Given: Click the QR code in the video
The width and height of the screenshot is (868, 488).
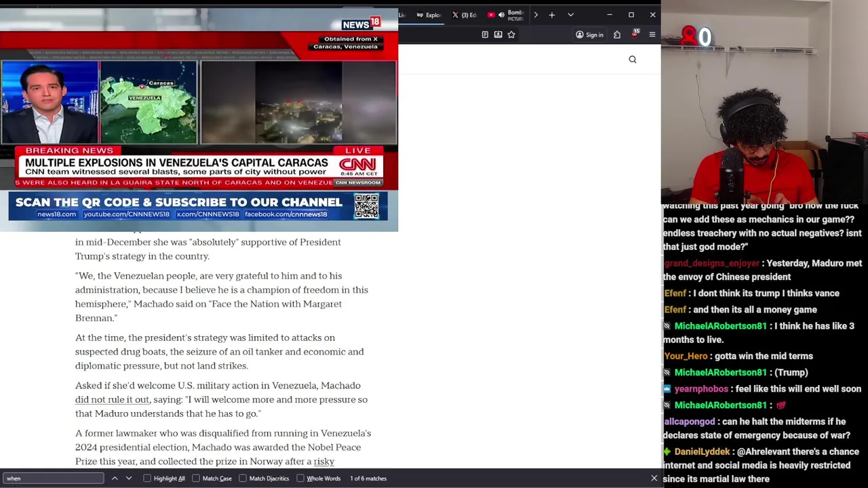Looking at the screenshot, I should click(366, 206).
